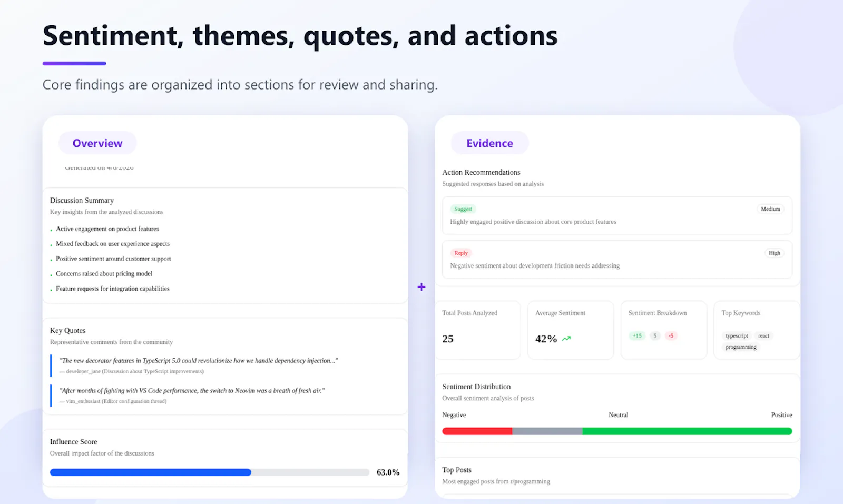Select the typescript keyword chip

(x=737, y=336)
